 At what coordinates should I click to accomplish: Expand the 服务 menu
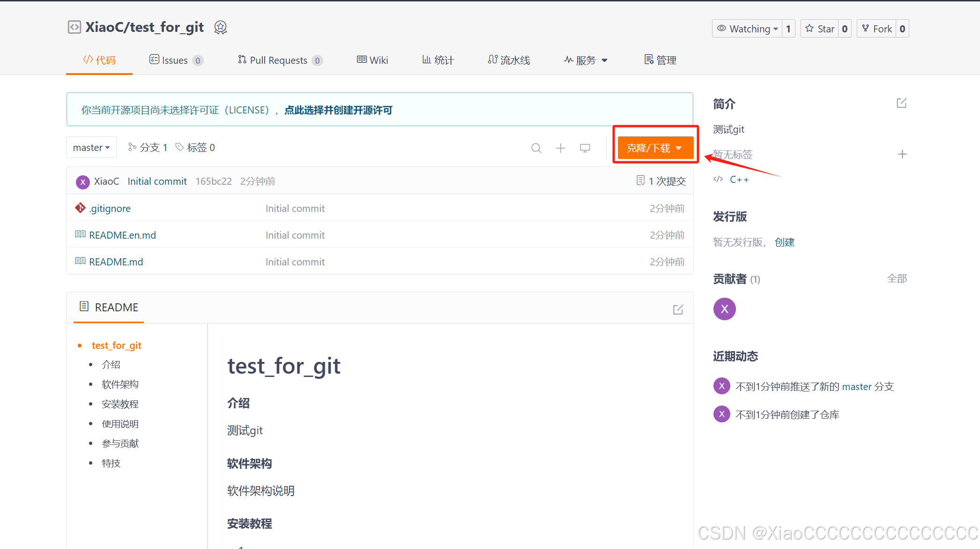point(586,60)
